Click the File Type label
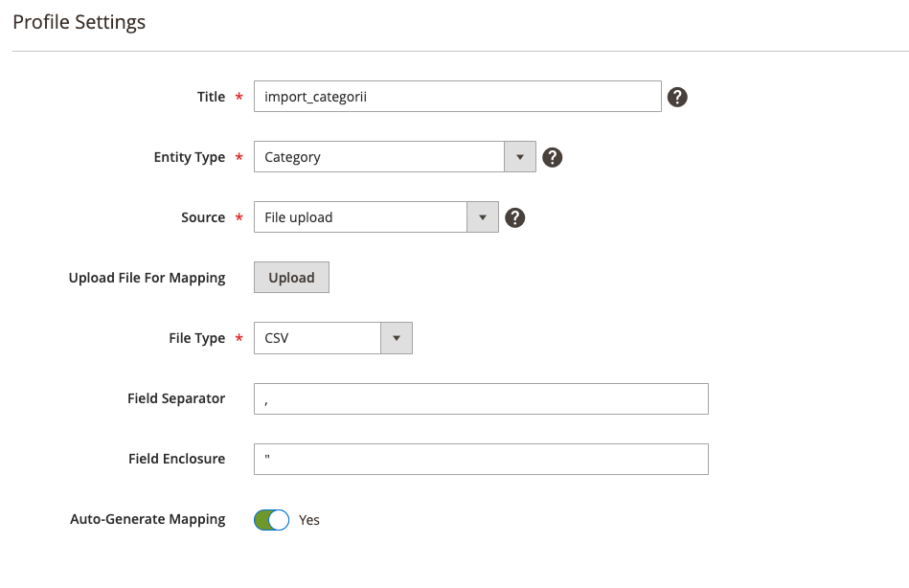The height and width of the screenshot is (588, 909). 197,338
